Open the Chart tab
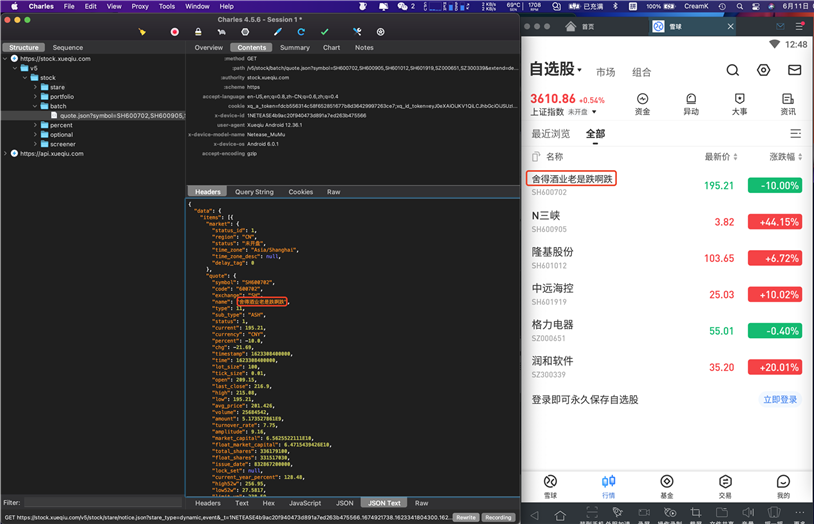The height and width of the screenshot is (524, 814). point(331,47)
